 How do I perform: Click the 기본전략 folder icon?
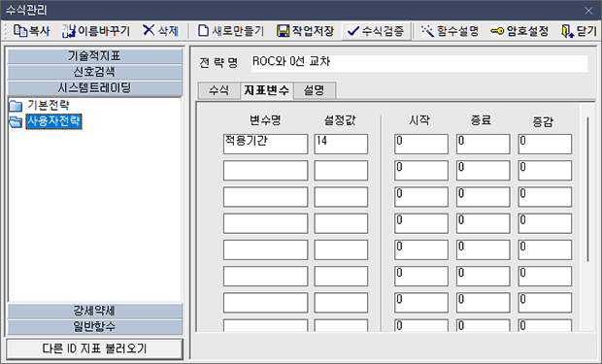pyautogui.click(x=16, y=106)
